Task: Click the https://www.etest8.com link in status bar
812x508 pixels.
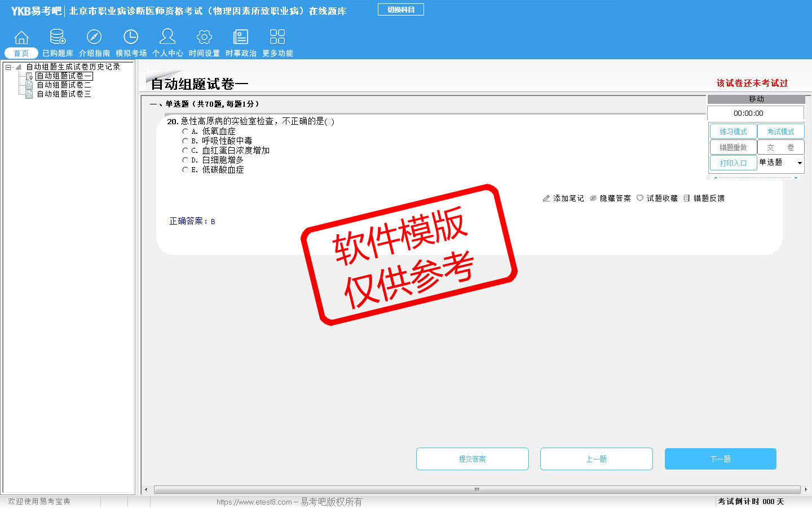Action: point(254,502)
